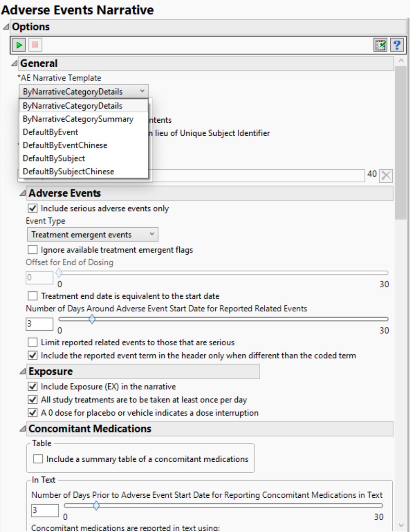Click the red Stop button
The image size is (410, 532).
pos(35,45)
